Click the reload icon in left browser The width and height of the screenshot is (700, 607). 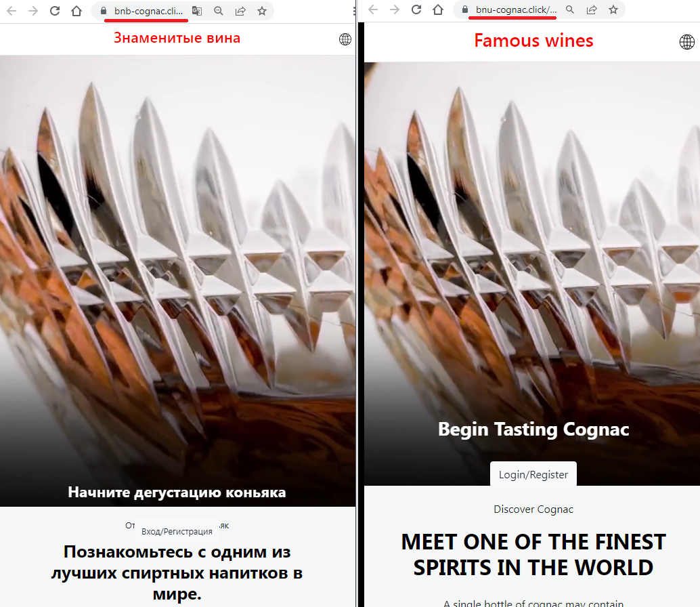[x=54, y=11]
